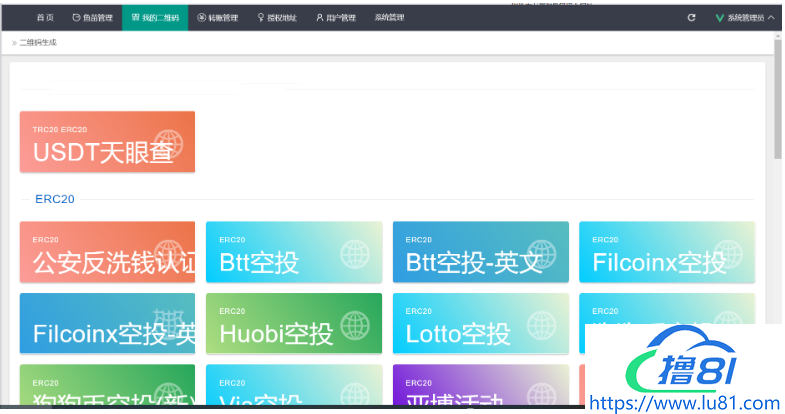Click globe icon on Btt空投-英文 card
The image size is (785, 414).
(542, 255)
